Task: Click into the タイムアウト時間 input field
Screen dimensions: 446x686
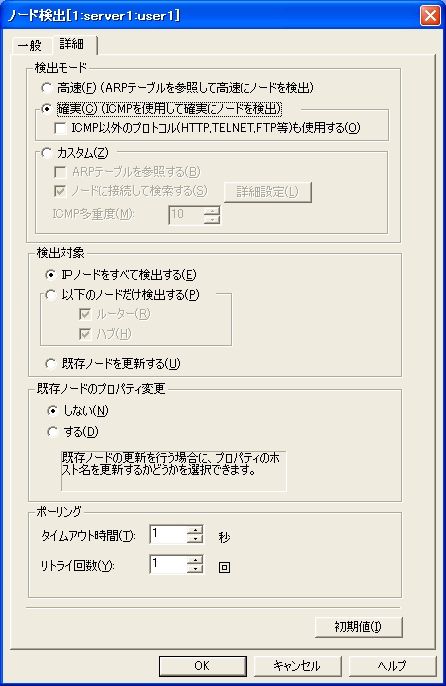Action: pyautogui.click(x=169, y=534)
